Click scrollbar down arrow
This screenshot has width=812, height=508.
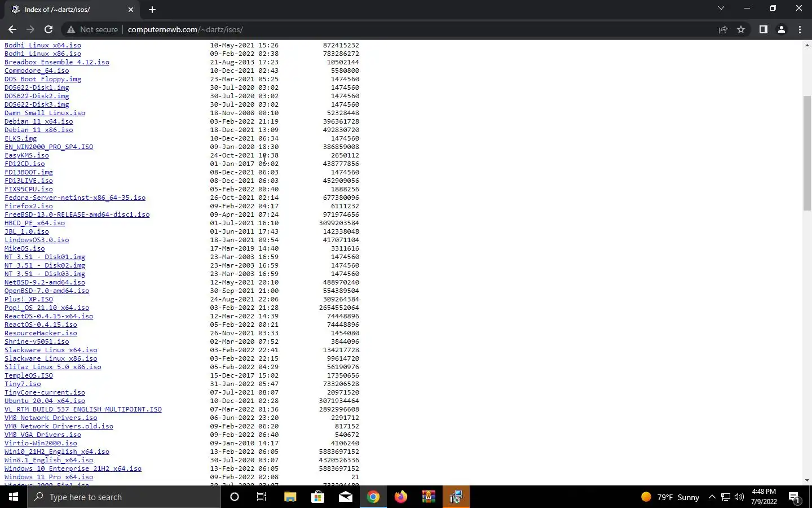pyautogui.click(x=807, y=480)
